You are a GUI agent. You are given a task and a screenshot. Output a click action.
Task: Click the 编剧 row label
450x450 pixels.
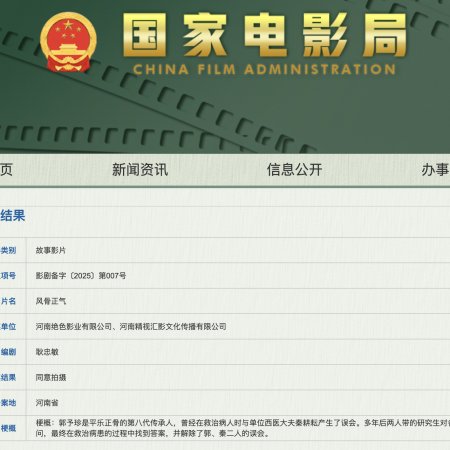coord(8,352)
